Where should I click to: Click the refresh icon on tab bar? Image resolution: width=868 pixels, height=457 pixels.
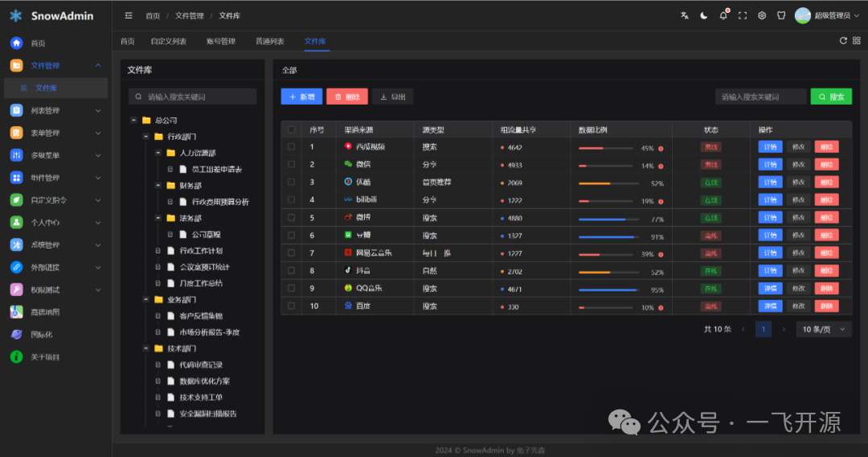(x=843, y=40)
